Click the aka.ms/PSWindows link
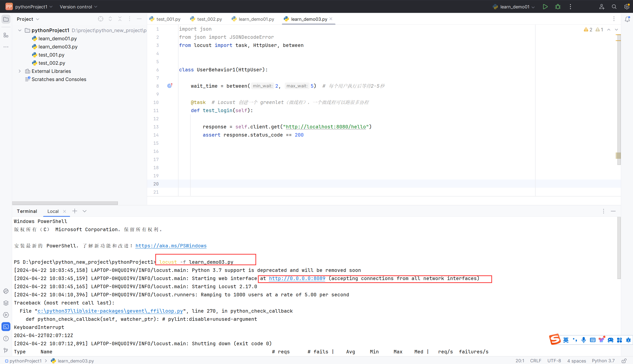The image size is (633, 364). pyautogui.click(x=171, y=245)
